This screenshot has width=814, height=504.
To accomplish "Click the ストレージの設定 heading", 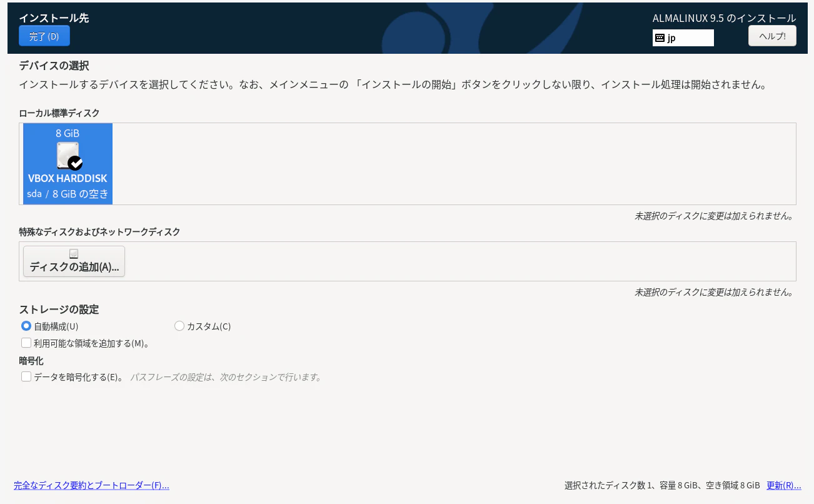I will pos(59,310).
